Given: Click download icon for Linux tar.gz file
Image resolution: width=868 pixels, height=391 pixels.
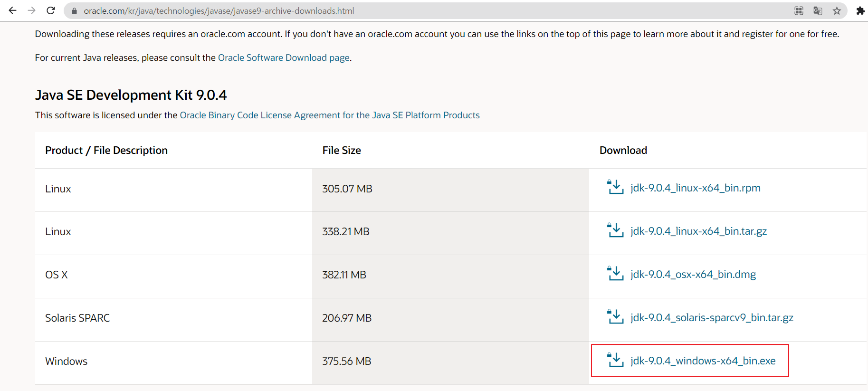Looking at the screenshot, I should (x=615, y=230).
